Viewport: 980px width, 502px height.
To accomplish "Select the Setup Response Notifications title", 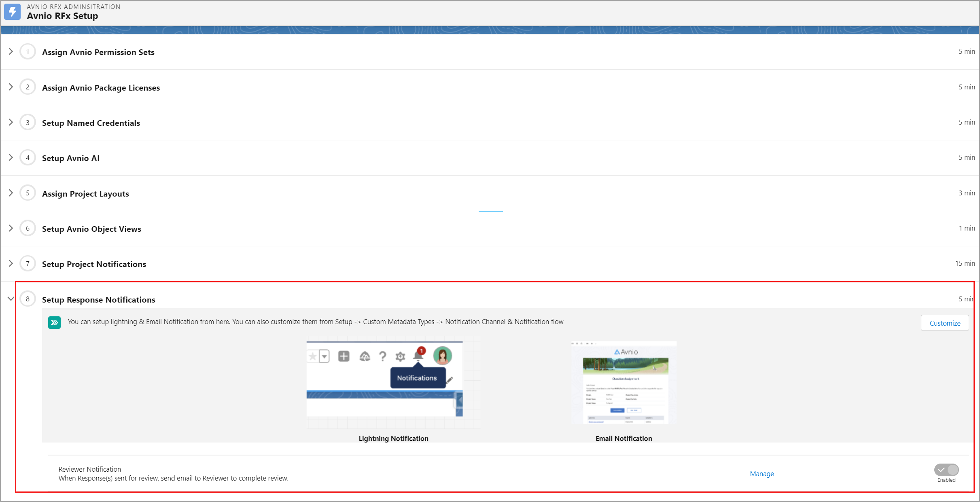I will point(99,300).
